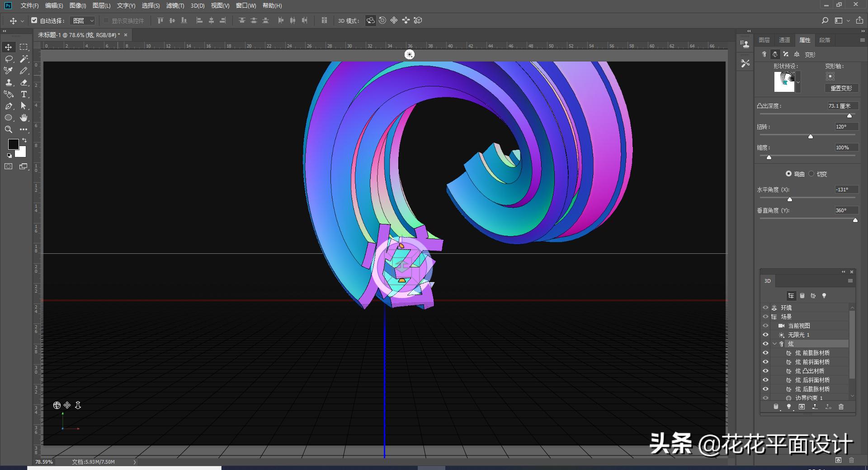868x470 pixels.
Task: Activate the Hand tool
Action: (x=24, y=118)
